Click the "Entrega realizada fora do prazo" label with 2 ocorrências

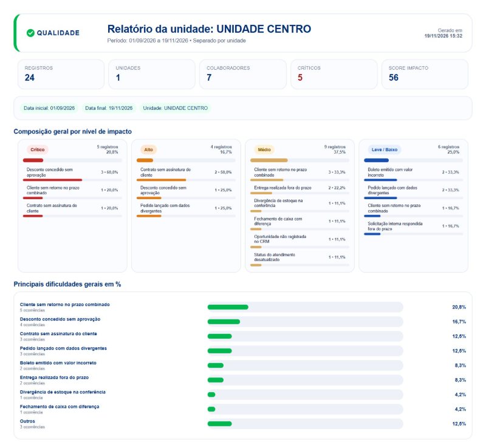coord(54,378)
